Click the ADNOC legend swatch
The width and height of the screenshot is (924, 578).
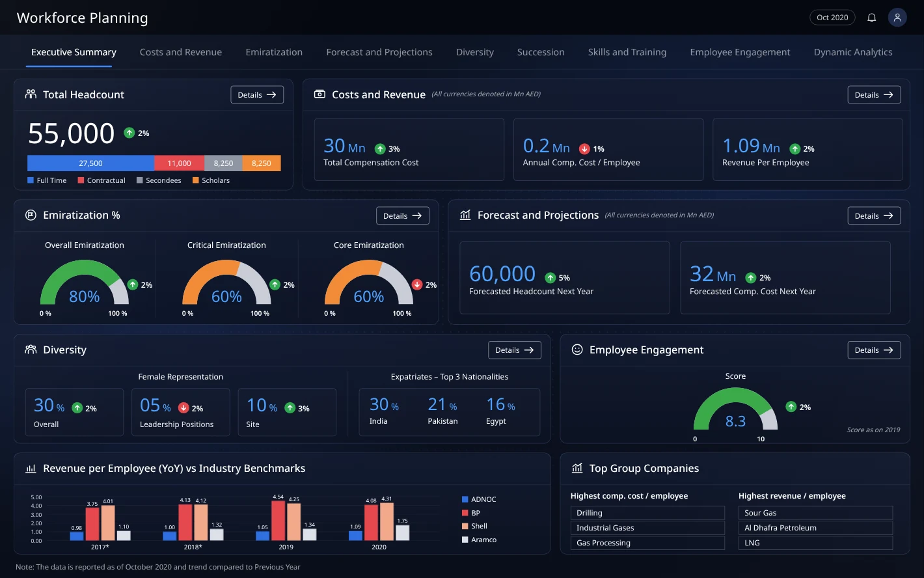[465, 499]
